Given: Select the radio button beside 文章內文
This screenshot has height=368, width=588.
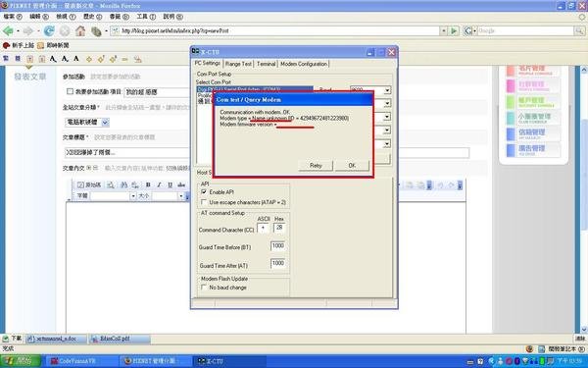Looking at the screenshot, I should point(89,168).
